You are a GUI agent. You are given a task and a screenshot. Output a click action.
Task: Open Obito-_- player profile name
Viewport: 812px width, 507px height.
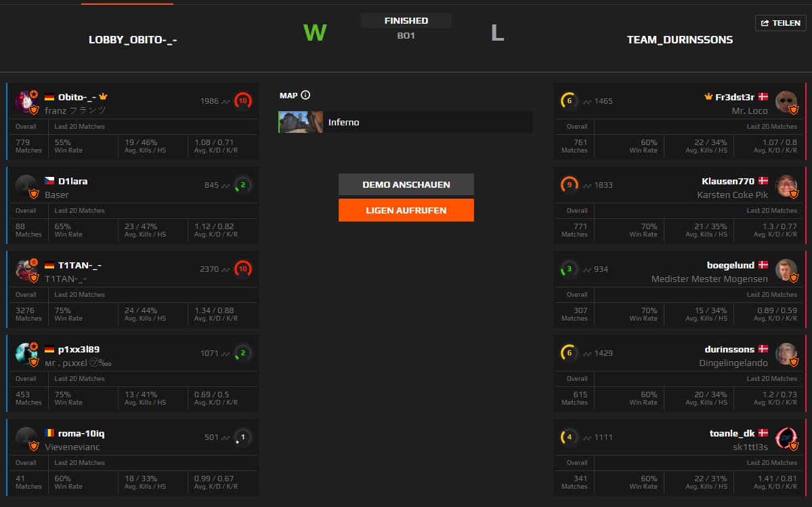[x=77, y=97]
